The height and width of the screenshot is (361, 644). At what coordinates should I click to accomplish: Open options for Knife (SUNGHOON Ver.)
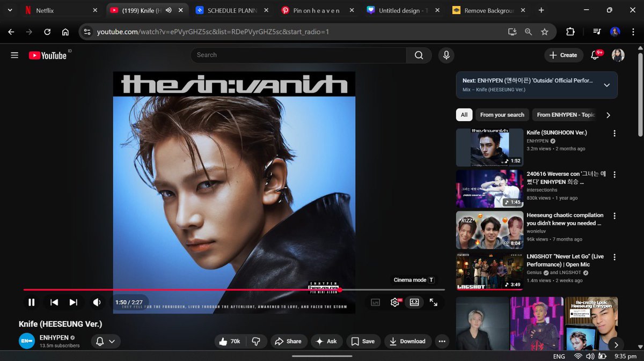point(614,134)
